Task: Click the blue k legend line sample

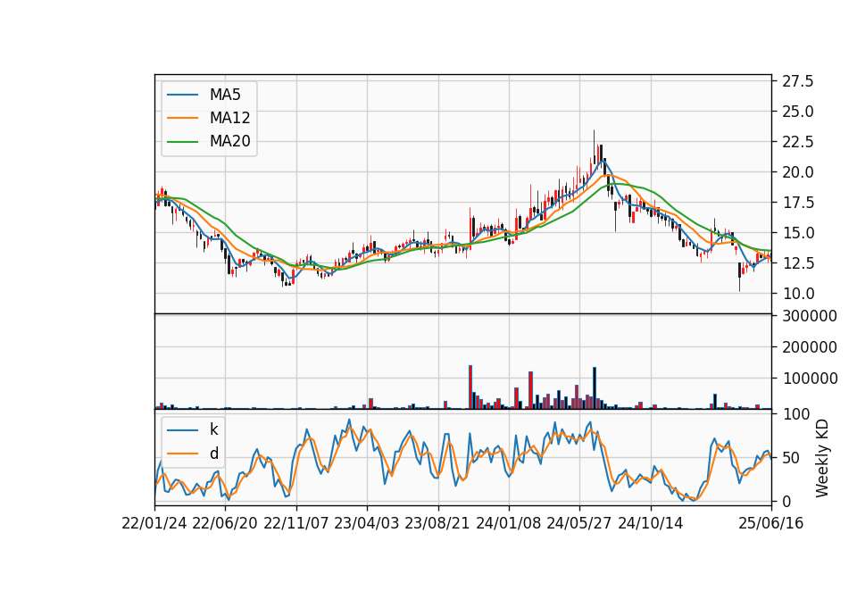Action: 182,430
